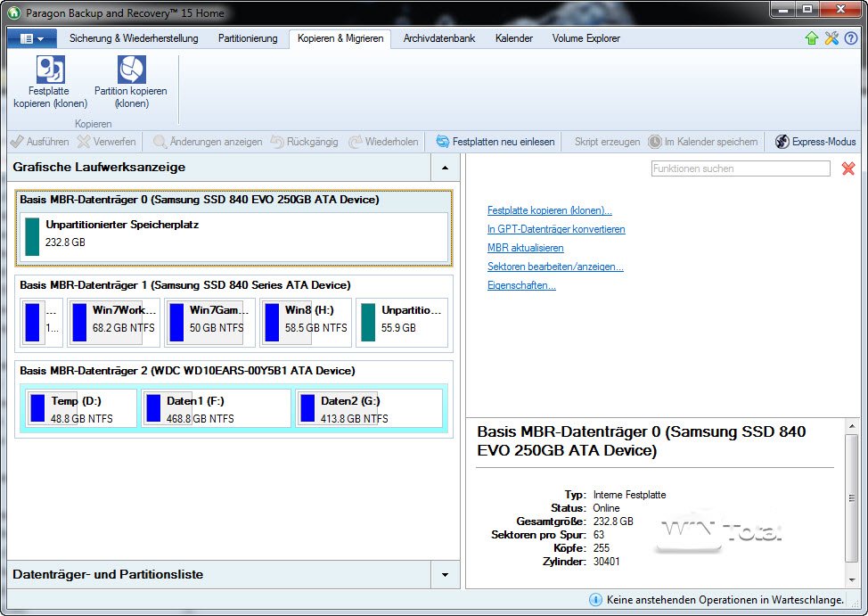Open Volume Explorer tab

coord(585,38)
